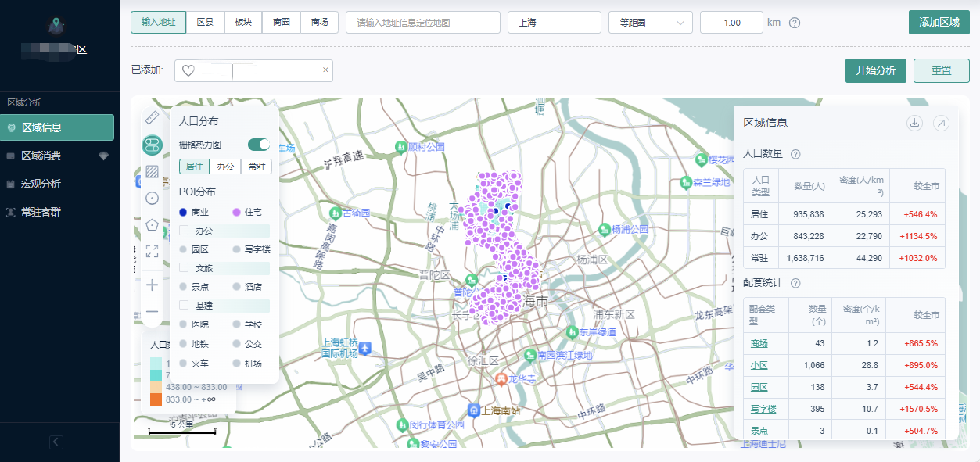Open the 等距圈 dropdown
The height and width of the screenshot is (462, 980).
650,23
